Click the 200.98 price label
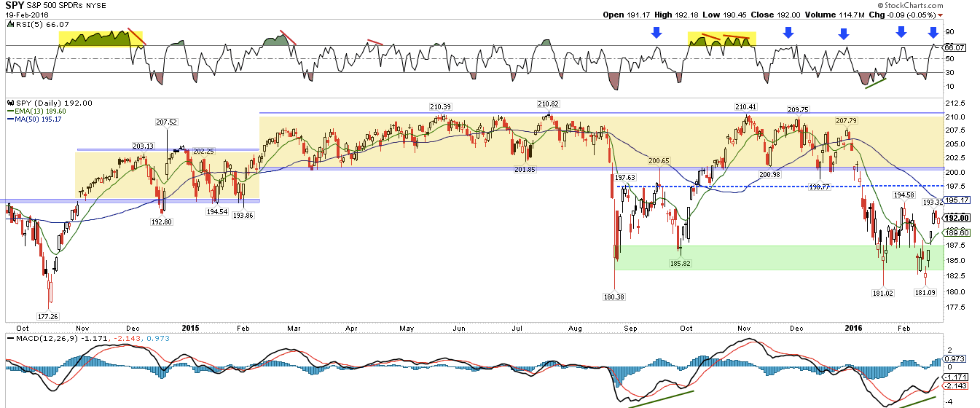 tap(769, 175)
